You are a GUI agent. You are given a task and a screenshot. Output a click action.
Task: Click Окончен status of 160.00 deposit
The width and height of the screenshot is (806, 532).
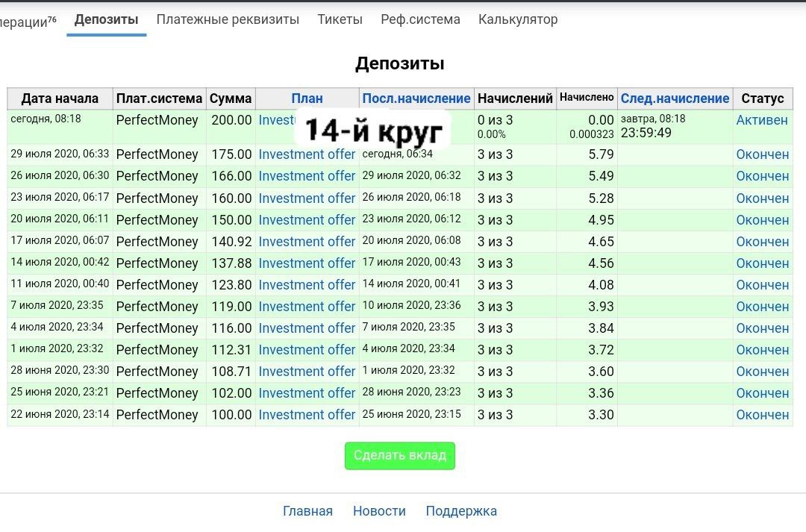[x=762, y=198]
